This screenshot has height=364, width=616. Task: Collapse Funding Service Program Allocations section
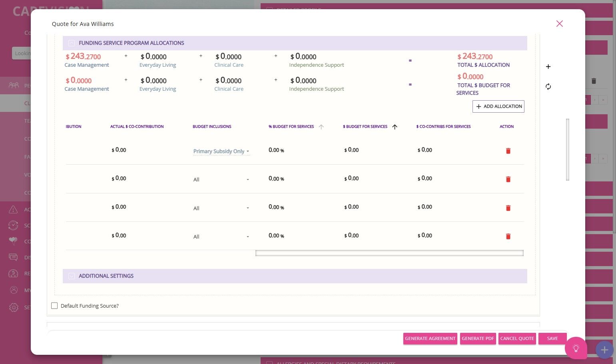[72, 43]
